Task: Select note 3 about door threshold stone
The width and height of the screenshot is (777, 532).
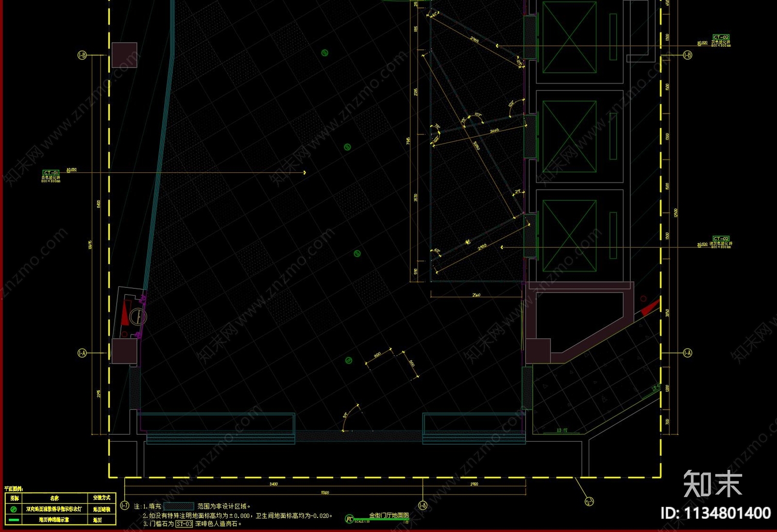Action: (x=192, y=524)
